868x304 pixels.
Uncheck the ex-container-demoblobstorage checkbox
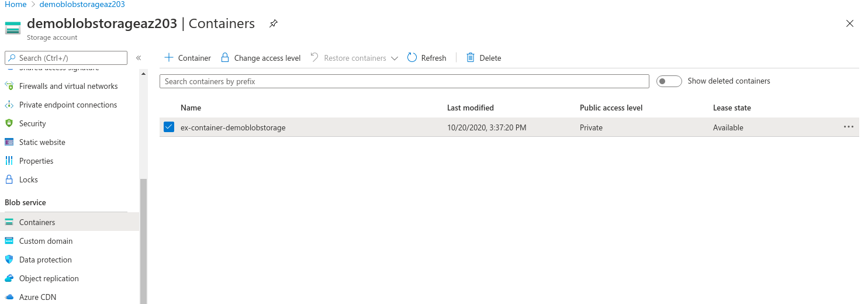click(169, 127)
